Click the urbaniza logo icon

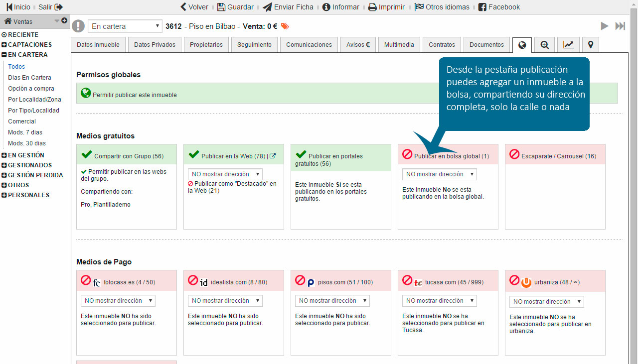point(526,282)
